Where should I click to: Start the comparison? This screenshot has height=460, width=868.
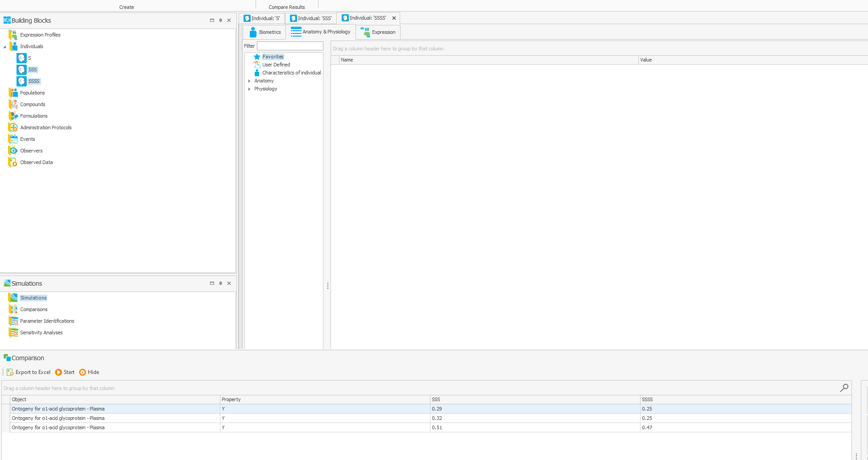(65, 372)
